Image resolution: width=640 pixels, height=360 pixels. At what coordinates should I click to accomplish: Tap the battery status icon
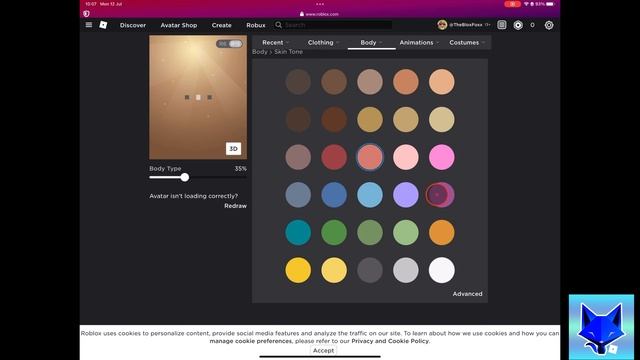(x=550, y=4)
